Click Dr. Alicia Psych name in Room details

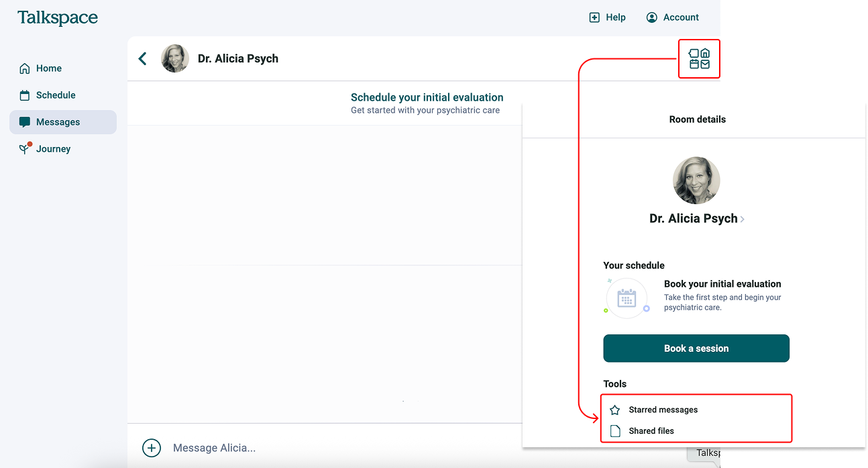(x=693, y=218)
